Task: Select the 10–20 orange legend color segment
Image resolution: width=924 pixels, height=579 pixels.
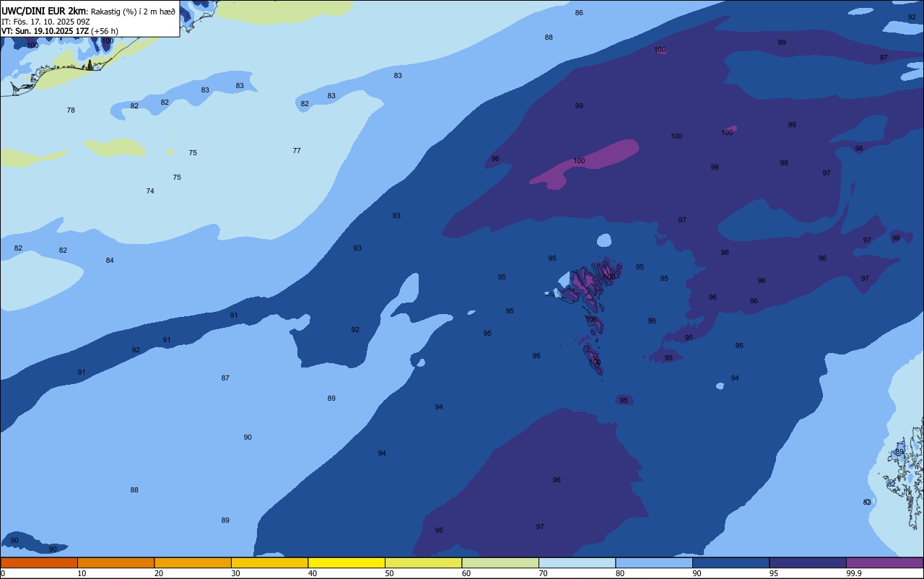Action: [x=115, y=562]
